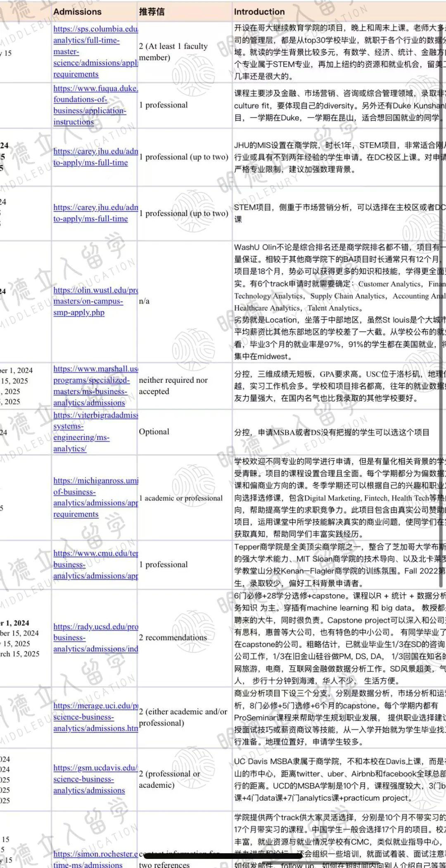Select the WashU Olin introduction cell

pyautogui.click(x=339, y=301)
